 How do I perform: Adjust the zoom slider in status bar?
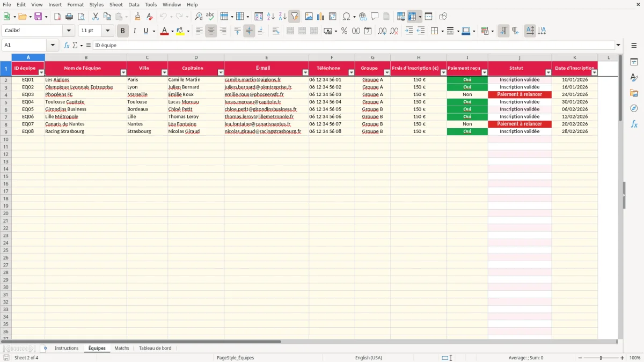[601, 358]
